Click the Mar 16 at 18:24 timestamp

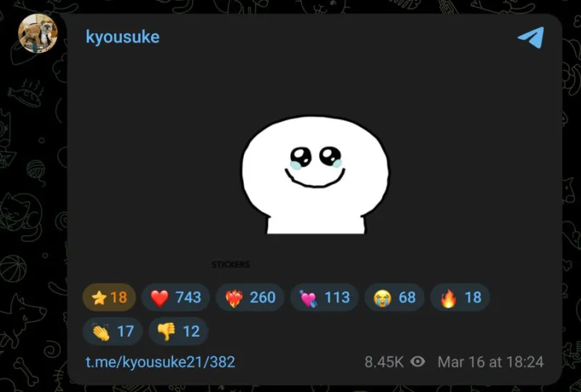coord(491,362)
